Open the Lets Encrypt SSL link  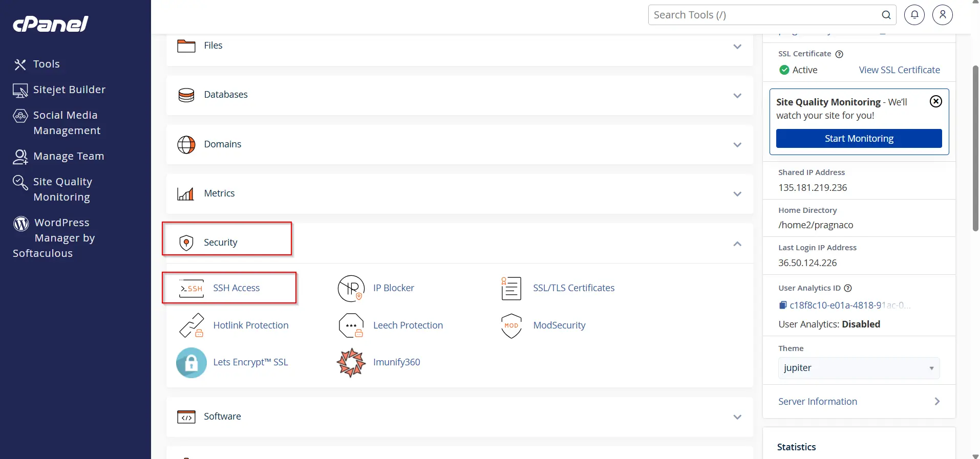(x=250, y=362)
